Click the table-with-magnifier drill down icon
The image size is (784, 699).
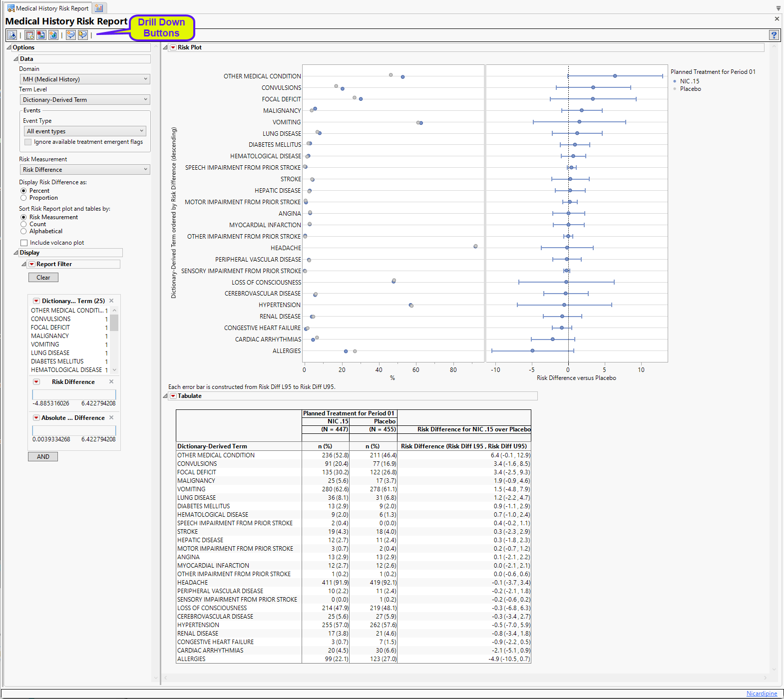29,35
